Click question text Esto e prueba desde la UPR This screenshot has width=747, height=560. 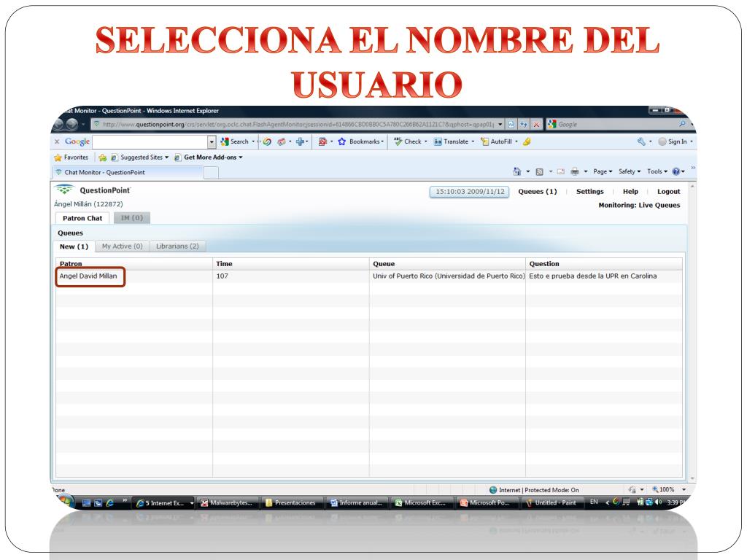(592, 276)
